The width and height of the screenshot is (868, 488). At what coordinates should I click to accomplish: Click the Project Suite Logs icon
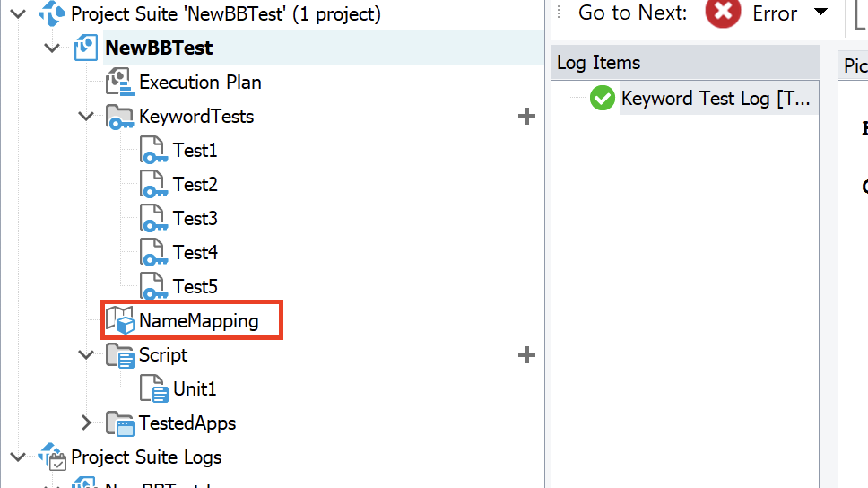[x=53, y=457]
